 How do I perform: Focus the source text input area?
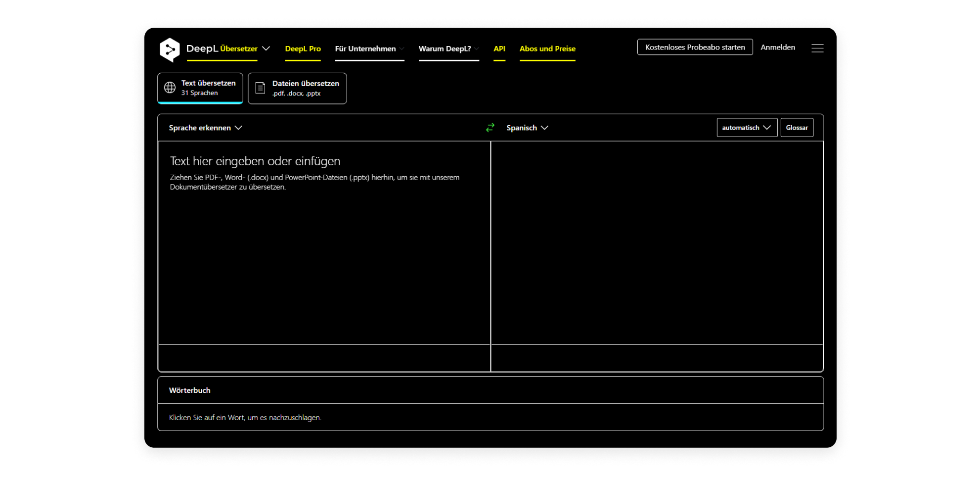click(x=324, y=242)
